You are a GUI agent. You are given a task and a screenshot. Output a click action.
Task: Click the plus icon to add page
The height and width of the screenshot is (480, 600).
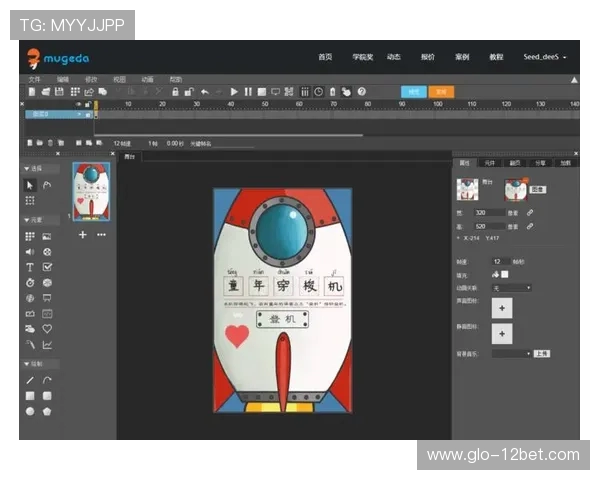pos(83,234)
